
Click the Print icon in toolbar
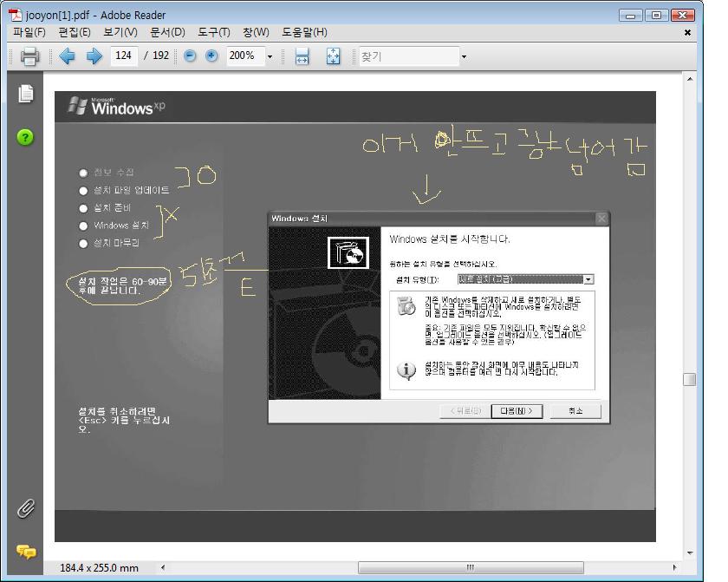29,56
